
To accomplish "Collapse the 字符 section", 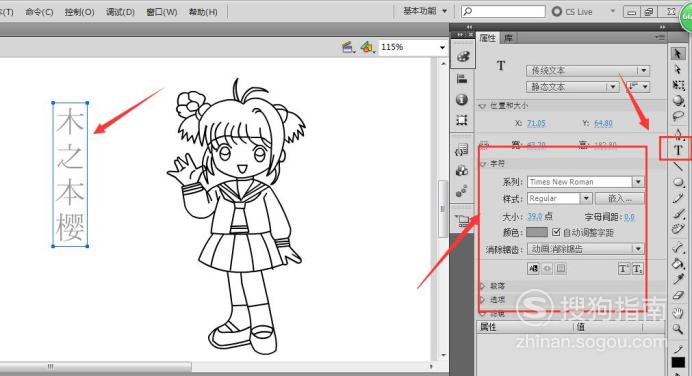I will point(482,164).
